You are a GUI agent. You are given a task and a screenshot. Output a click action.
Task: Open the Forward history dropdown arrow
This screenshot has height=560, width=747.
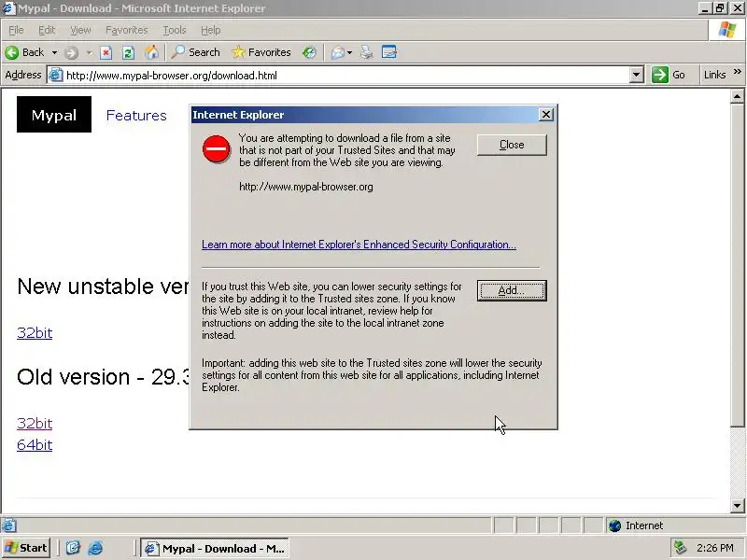89,52
